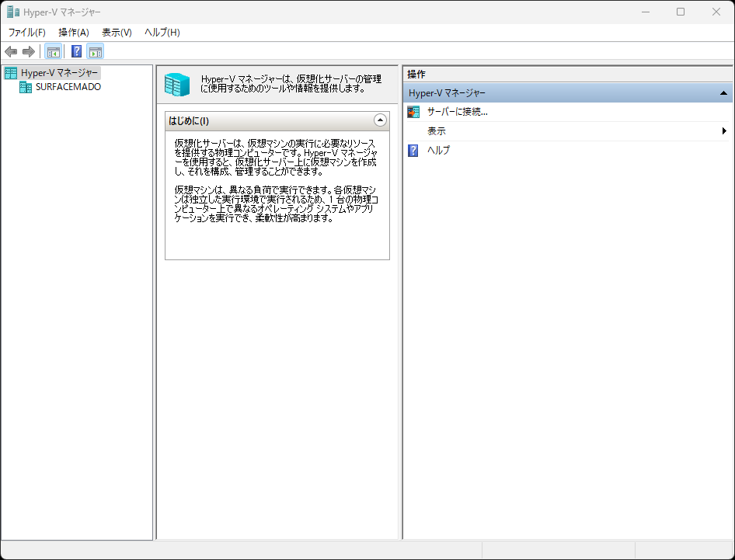Screen dimensions: 735x560
Task: Click the forward navigation arrow in the toolbar
Action: point(29,51)
